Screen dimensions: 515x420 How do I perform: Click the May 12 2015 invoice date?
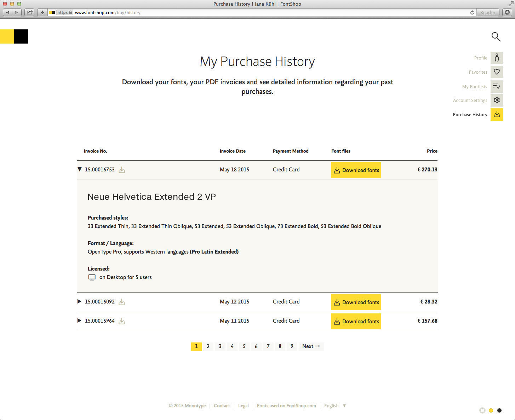(x=234, y=302)
